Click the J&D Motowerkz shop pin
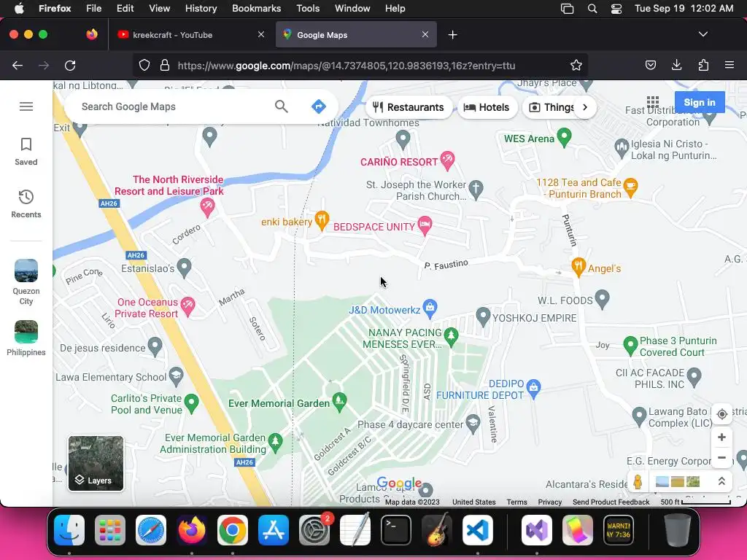747x560 pixels. point(430,308)
